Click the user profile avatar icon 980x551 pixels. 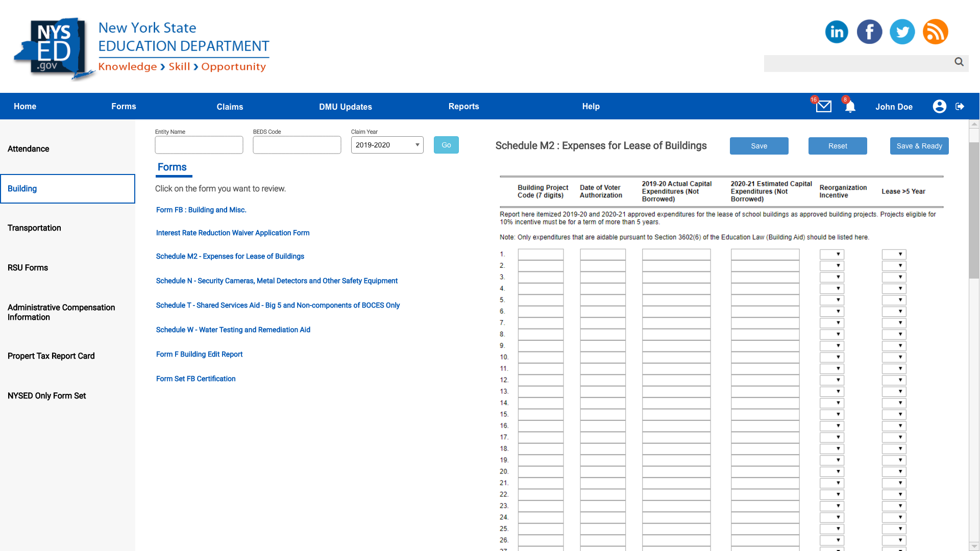939,106
